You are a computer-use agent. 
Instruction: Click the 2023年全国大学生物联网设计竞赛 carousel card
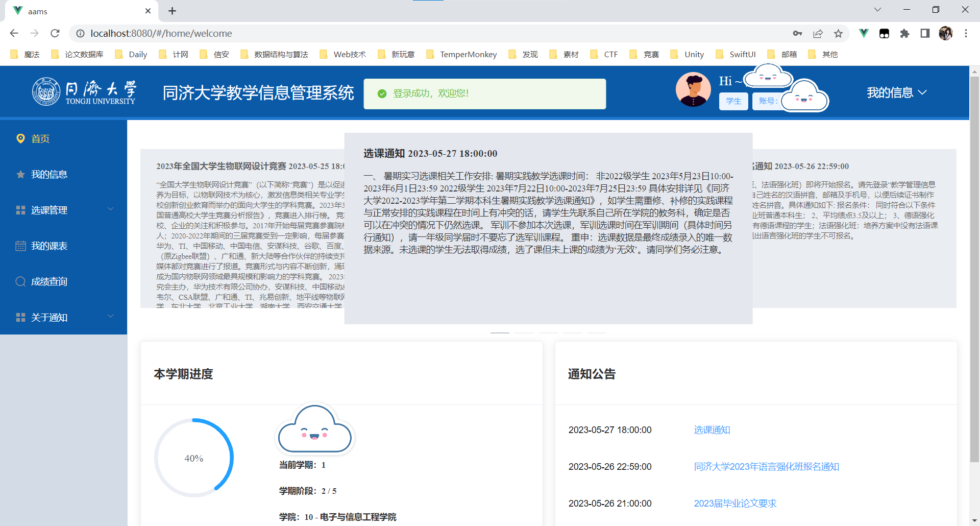point(242,228)
